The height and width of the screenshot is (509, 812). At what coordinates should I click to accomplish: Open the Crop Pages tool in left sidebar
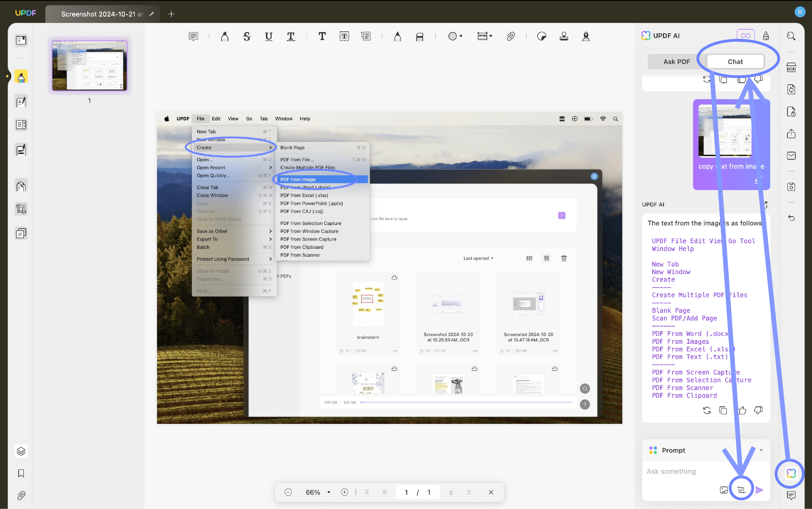pos(21,209)
